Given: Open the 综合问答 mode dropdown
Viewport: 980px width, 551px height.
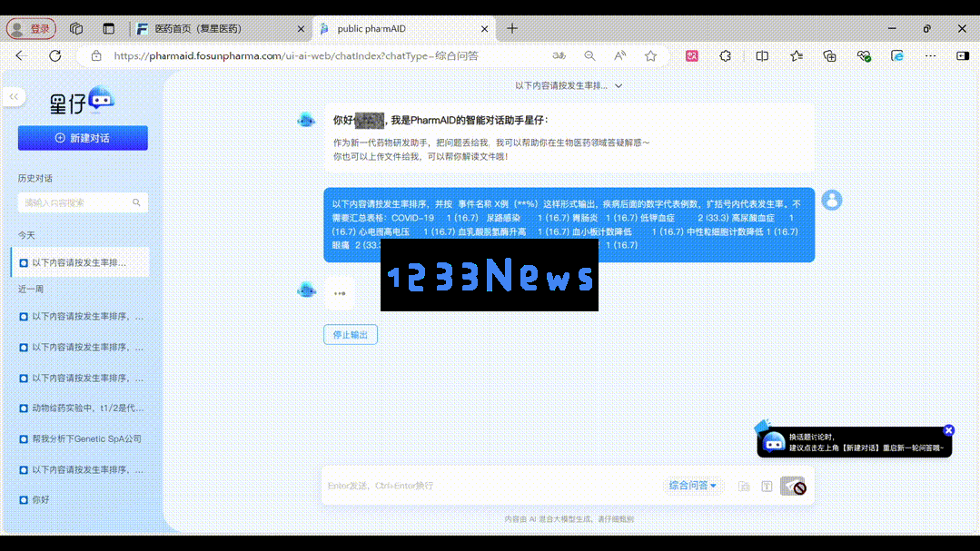Looking at the screenshot, I should (x=692, y=486).
